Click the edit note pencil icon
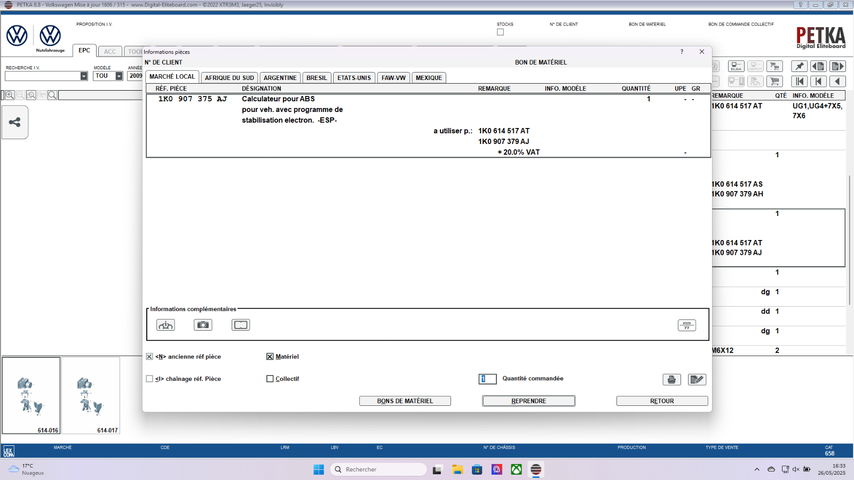This screenshot has width=854, height=480. click(x=697, y=379)
